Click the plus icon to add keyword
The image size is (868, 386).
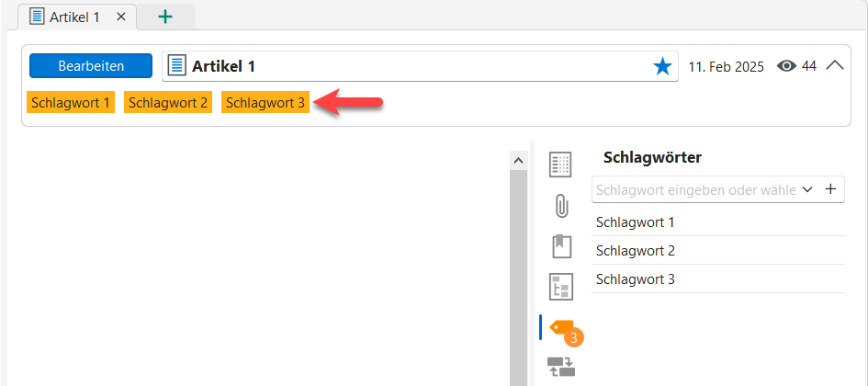830,189
